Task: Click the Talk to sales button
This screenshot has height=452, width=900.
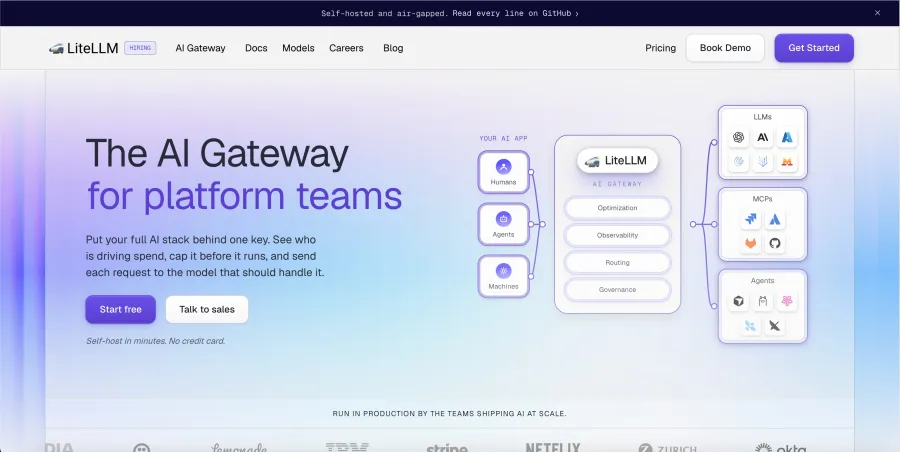Action: click(207, 310)
